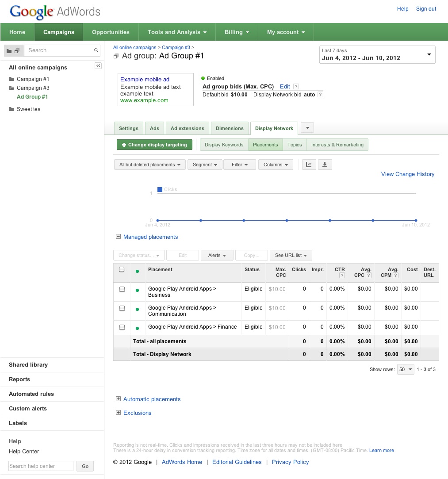The width and height of the screenshot is (448, 479).
Task: Click the download report icon
Action: (x=325, y=165)
